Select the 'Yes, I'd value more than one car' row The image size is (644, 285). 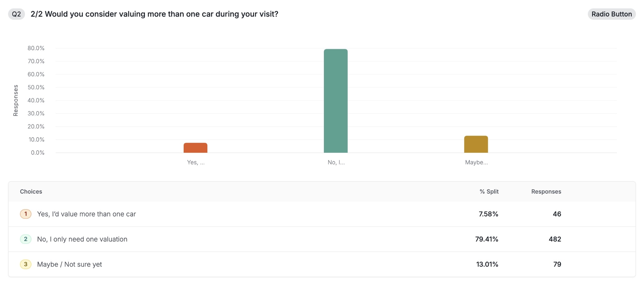[x=87, y=214]
